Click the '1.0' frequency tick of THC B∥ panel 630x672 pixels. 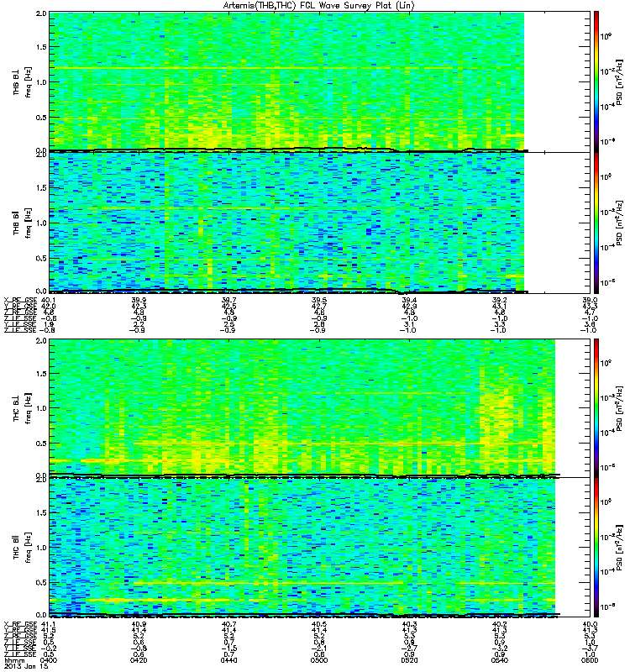click(41, 548)
